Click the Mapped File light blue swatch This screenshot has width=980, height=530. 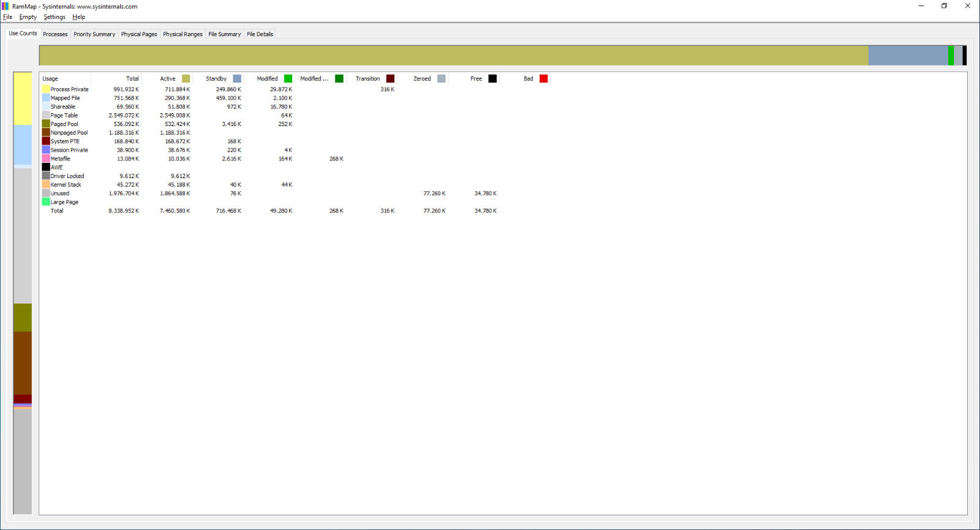click(x=46, y=98)
